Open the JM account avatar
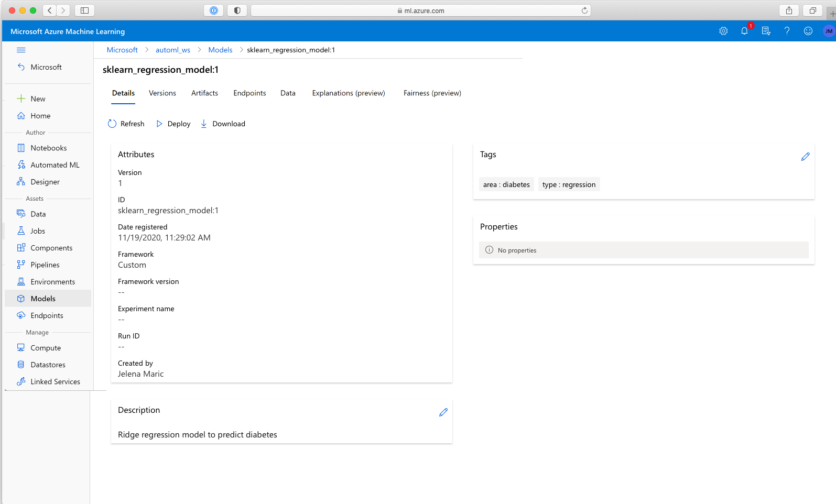This screenshot has width=836, height=504. tap(829, 31)
